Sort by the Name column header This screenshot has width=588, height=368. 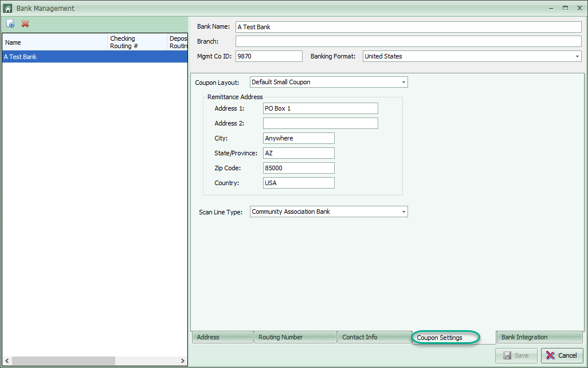[55, 42]
